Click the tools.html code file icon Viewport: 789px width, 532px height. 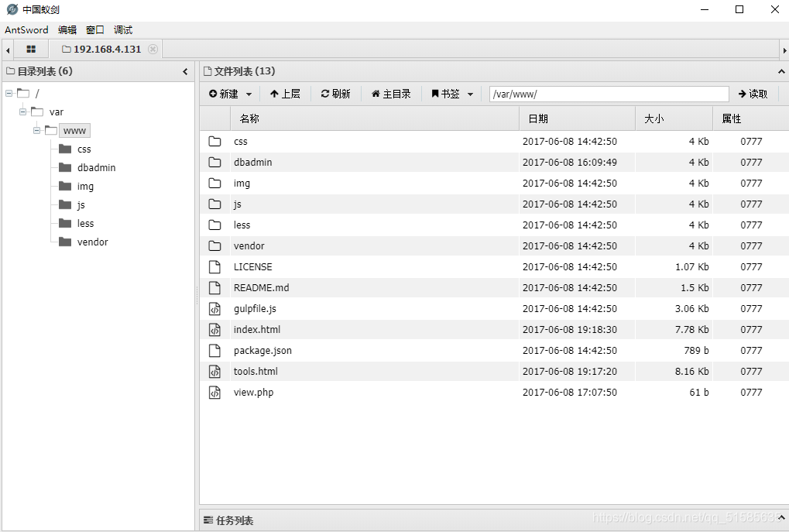click(214, 372)
